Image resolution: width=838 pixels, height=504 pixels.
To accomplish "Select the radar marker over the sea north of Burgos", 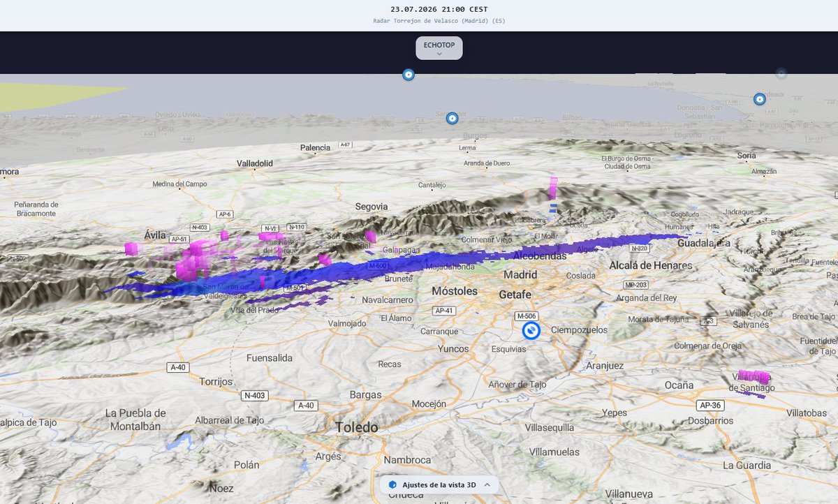I will coord(409,74).
